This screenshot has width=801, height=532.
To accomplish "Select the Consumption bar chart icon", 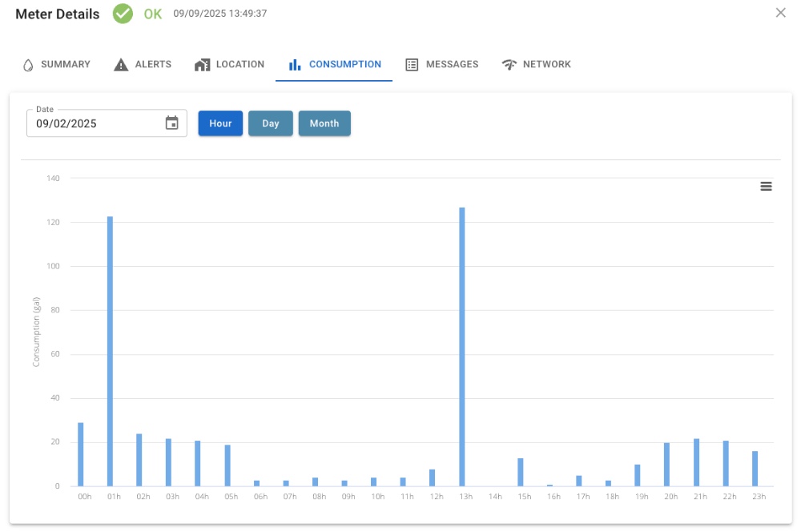I will tap(295, 64).
